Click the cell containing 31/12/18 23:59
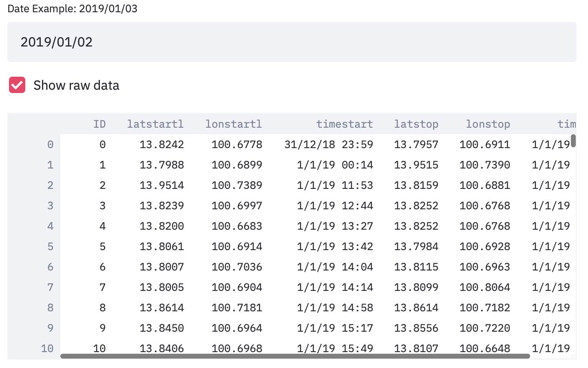588x368 pixels. 329,144
